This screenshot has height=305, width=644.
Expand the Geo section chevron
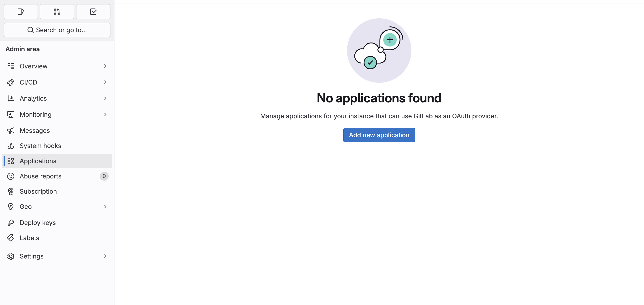click(x=105, y=206)
